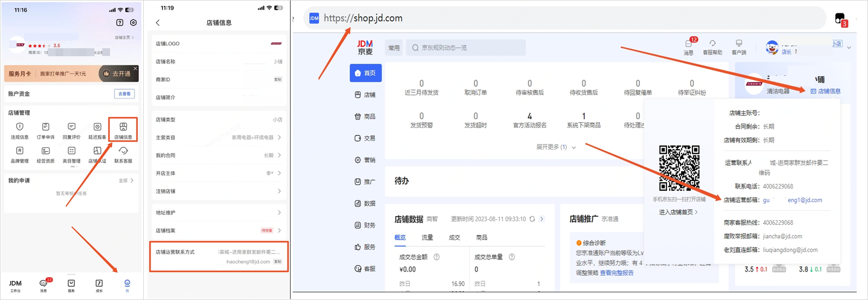Click 店铺信息 link on desktop store card
The height and width of the screenshot is (300, 868).
[825, 91]
